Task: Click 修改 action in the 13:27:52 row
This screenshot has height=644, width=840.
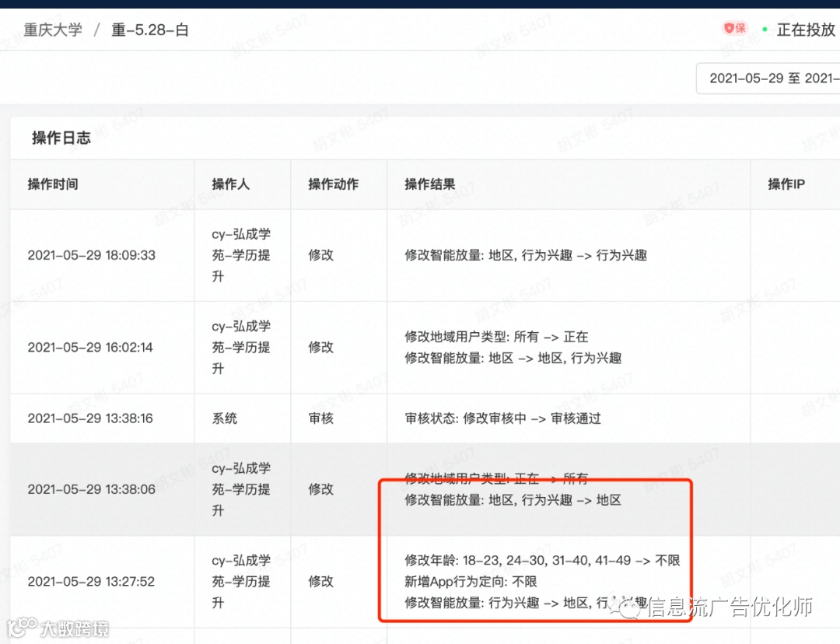Action: click(x=321, y=581)
